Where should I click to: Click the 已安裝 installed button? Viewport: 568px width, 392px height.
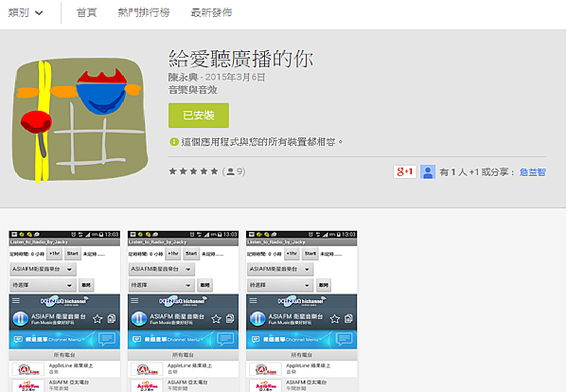pyautogui.click(x=199, y=116)
